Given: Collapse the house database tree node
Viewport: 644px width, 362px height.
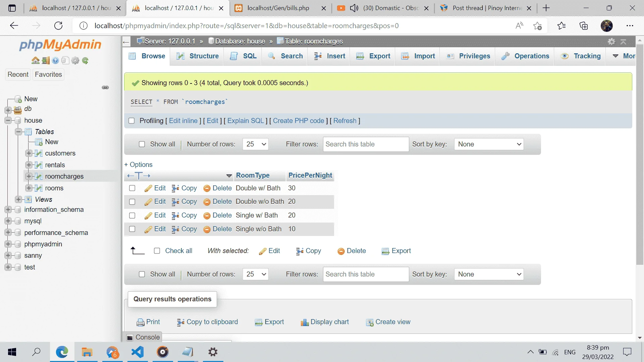Looking at the screenshot, I should (8, 120).
